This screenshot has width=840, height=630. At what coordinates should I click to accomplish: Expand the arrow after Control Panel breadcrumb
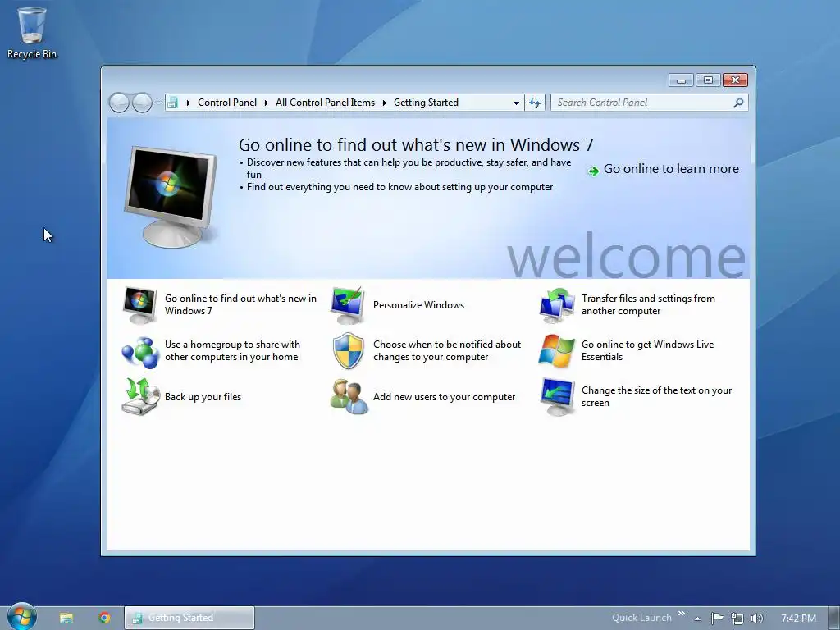(x=267, y=103)
